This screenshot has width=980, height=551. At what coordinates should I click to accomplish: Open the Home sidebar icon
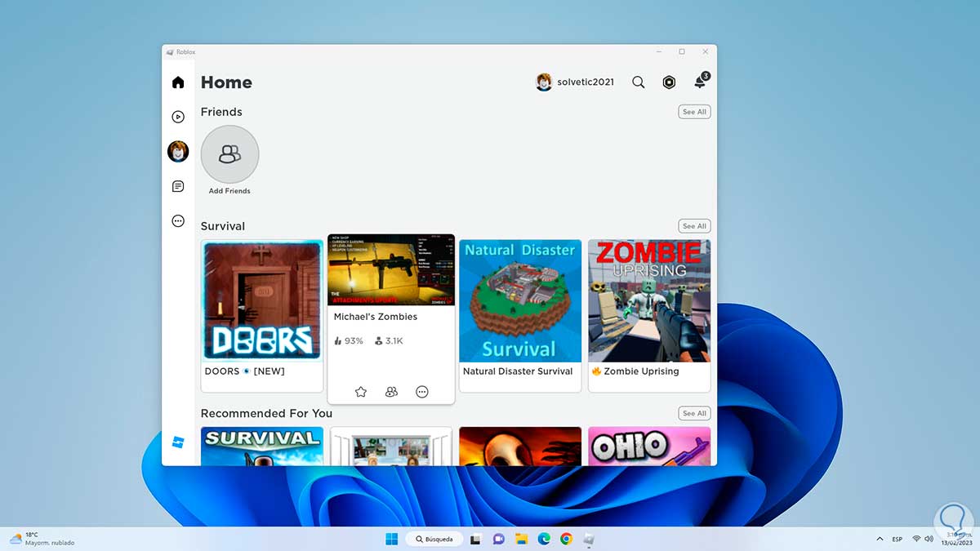[178, 82]
